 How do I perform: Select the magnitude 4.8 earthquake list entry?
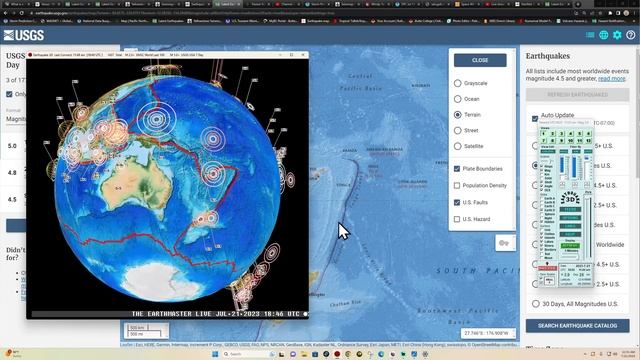[x=13, y=173]
